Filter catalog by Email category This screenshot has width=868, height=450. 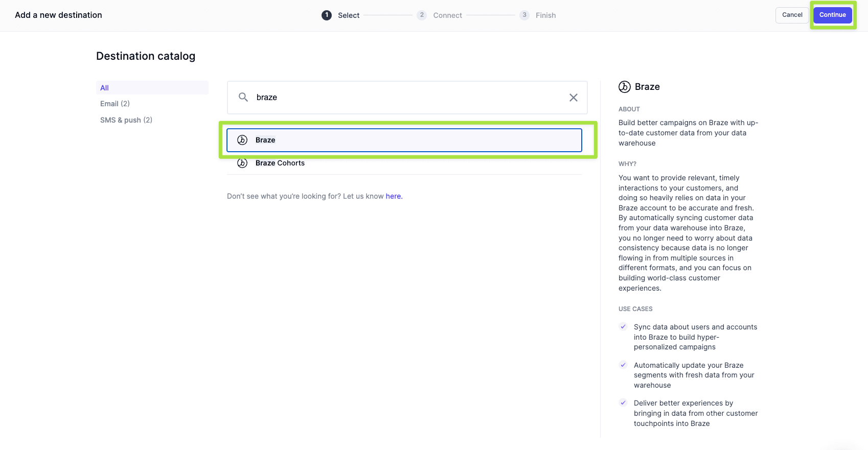tap(115, 104)
